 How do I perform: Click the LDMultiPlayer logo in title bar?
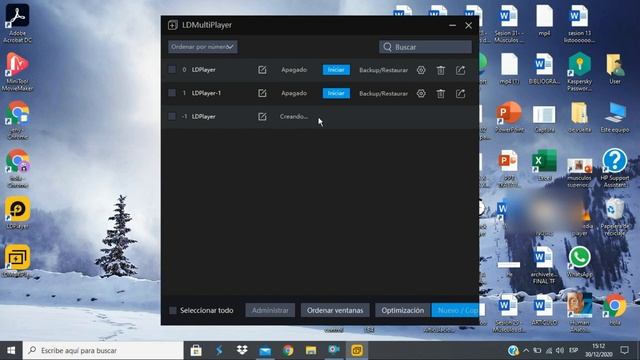pos(173,25)
